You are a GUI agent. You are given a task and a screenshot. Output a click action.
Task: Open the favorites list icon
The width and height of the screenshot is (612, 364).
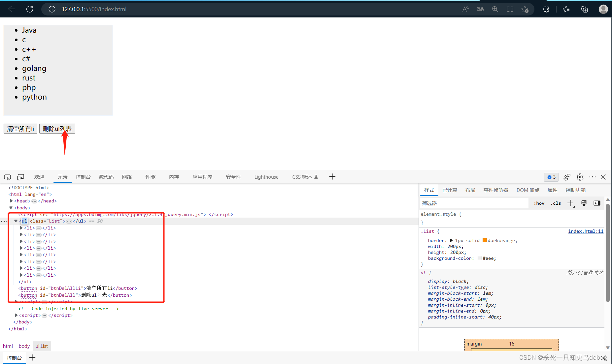click(566, 9)
